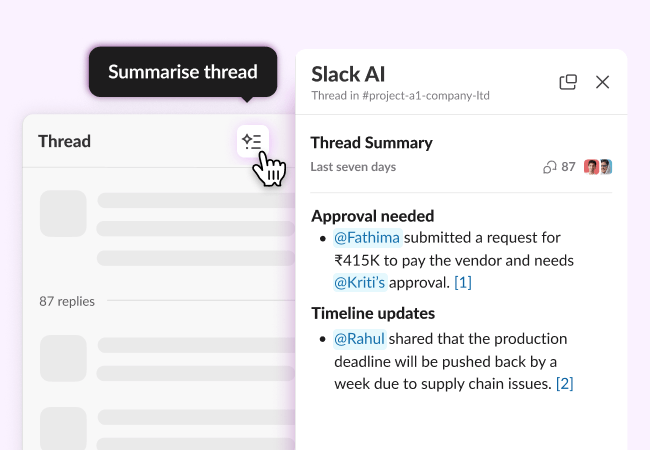Screen dimensions: 650x450
Task: Select the "Approval needed" heading
Action: (373, 215)
